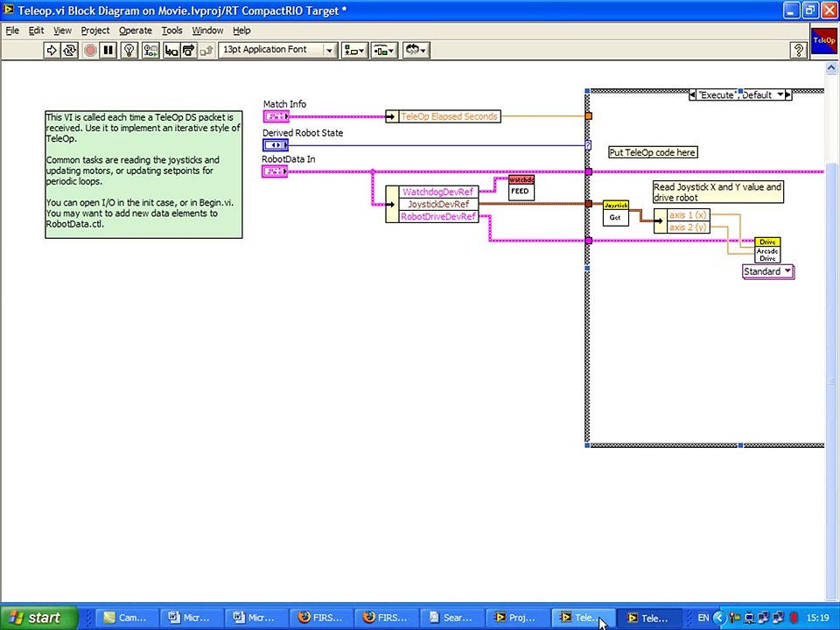Open the Reorder dropdown
This screenshot has width=840, height=630.
[416, 51]
